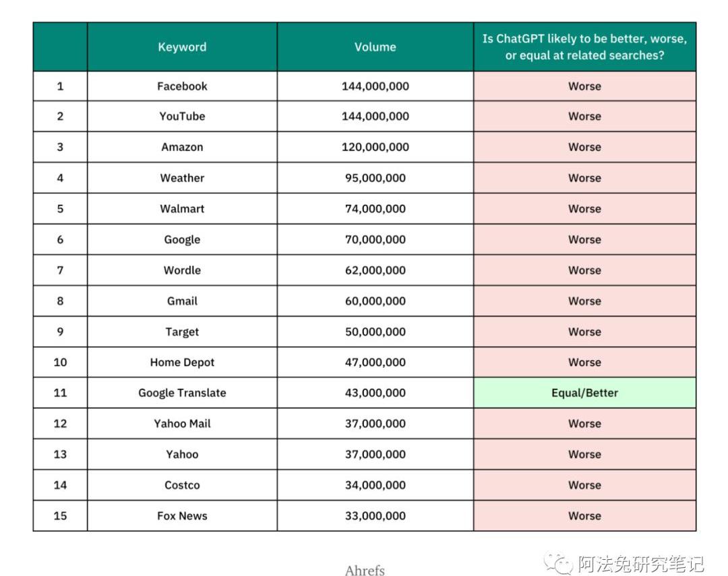Select the Facebook keyword cell
This screenshot has height=576, width=728.
(x=182, y=86)
